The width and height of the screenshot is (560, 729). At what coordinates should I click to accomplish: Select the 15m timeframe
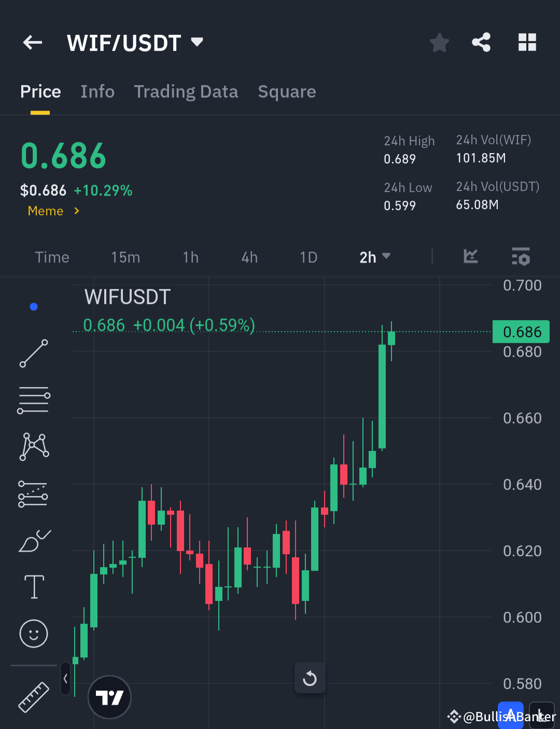pyautogui.click(x=125, y=257)
